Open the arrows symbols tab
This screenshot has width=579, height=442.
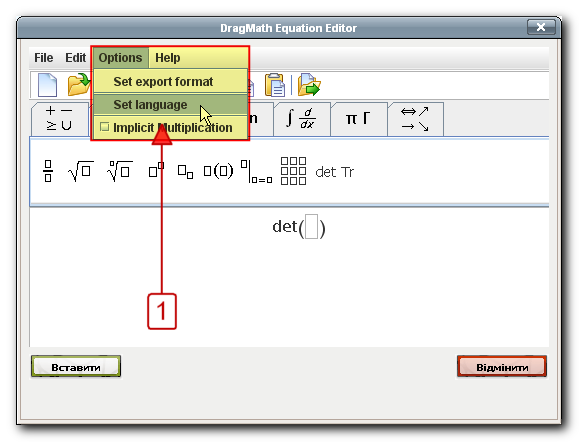(x=415, y=119)
